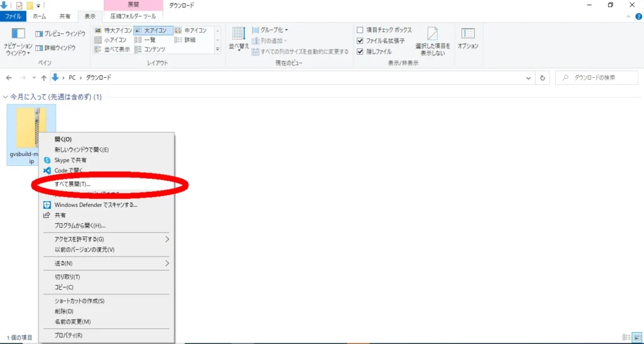
Task: Go back with the left arrow
Action: 9,78
